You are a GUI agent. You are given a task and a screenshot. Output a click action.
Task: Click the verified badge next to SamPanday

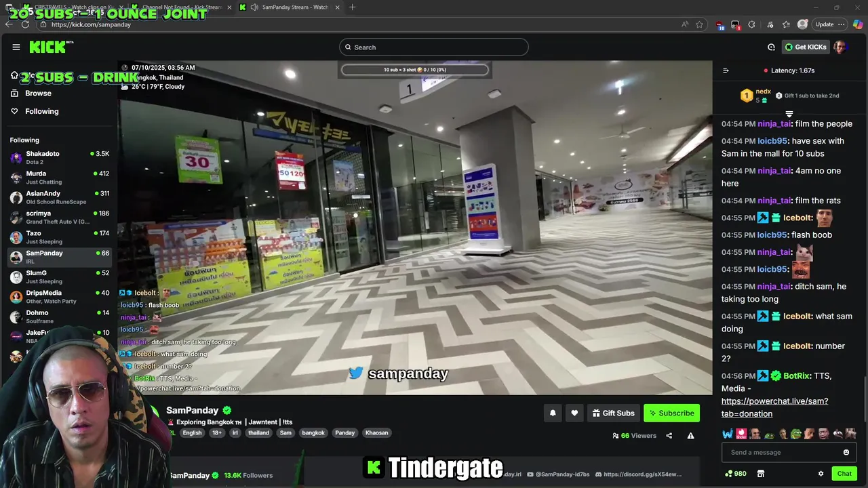click(x=227, y=410)
